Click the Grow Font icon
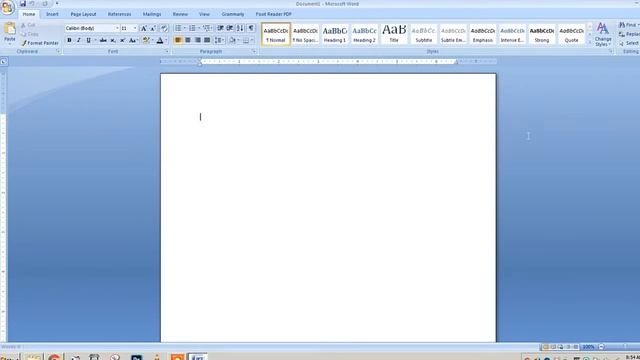The width and height of the screenshot is (640, 360). pyautogui.click(x=143, y=28)
